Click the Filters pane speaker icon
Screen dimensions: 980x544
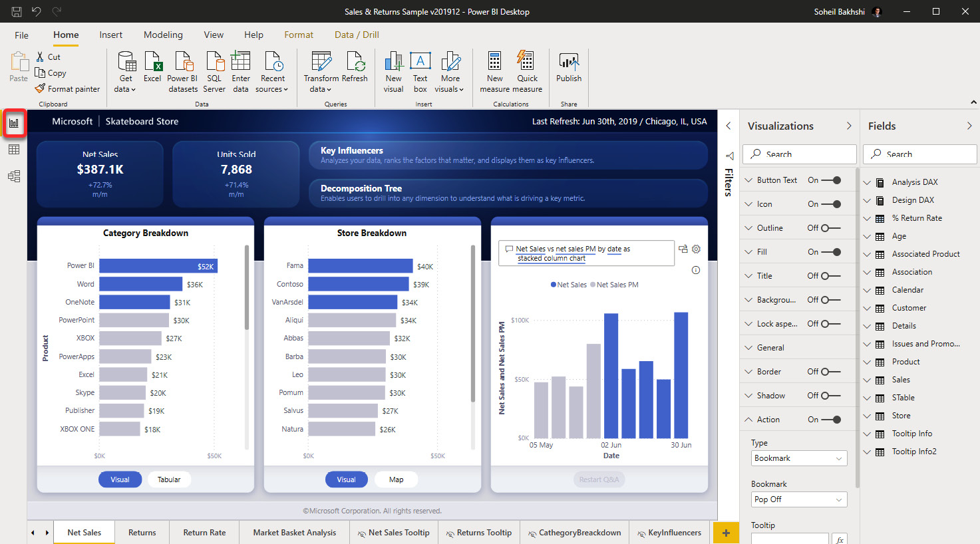[x=730, y=156]
